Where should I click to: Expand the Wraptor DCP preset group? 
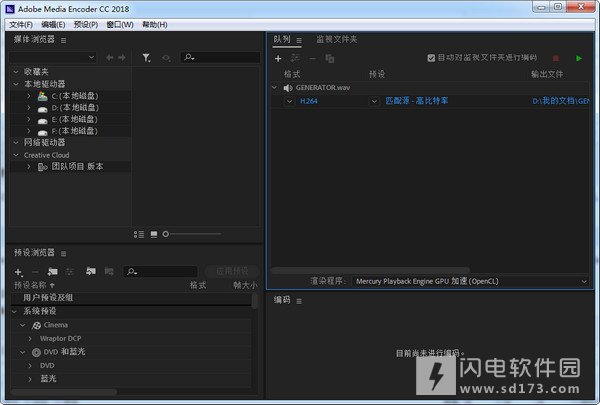point(30,339)
